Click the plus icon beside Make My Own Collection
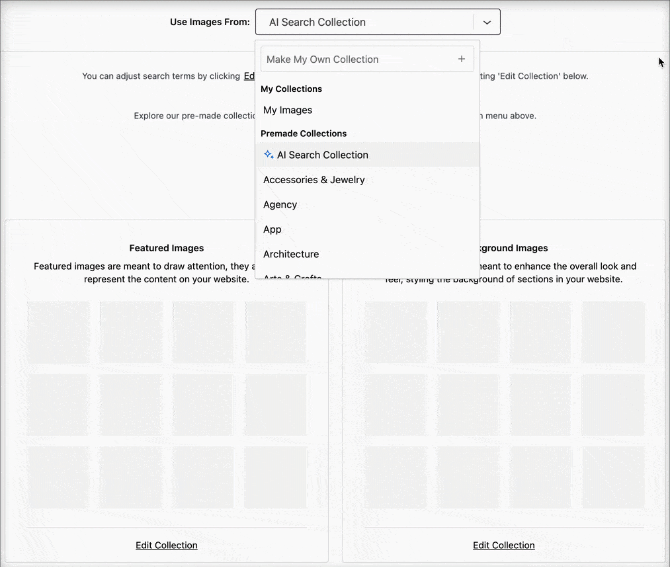 point(461,59)
